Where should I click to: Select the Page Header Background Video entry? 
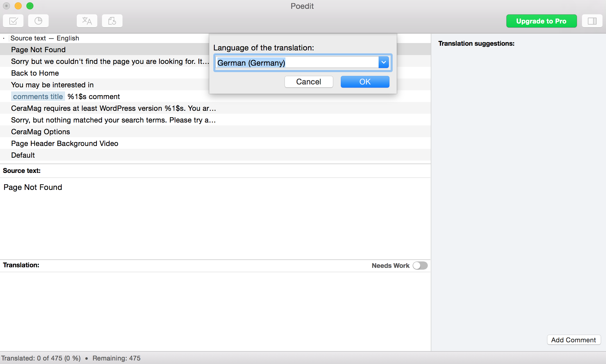point(64,143)
